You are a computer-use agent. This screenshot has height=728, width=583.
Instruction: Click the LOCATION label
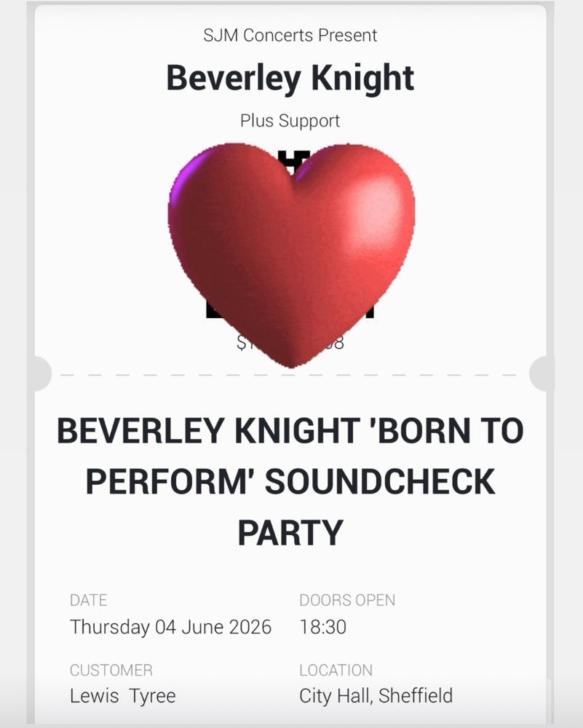pyautogui.click(x=336, y=670)
